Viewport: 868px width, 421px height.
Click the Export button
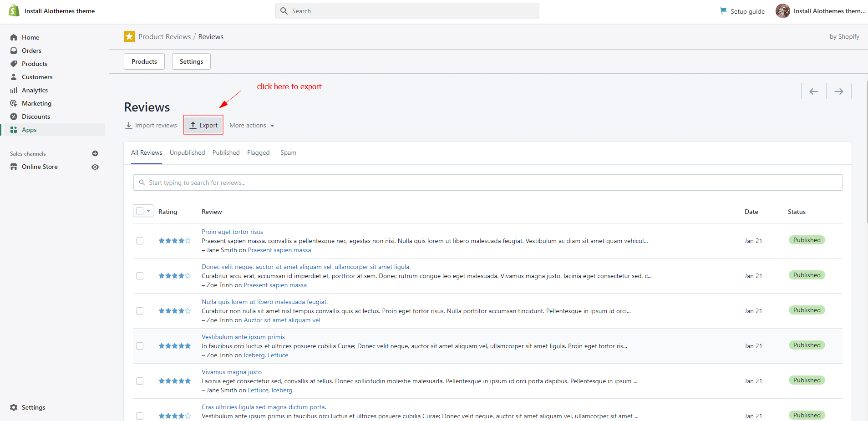(x=203, y=125)
